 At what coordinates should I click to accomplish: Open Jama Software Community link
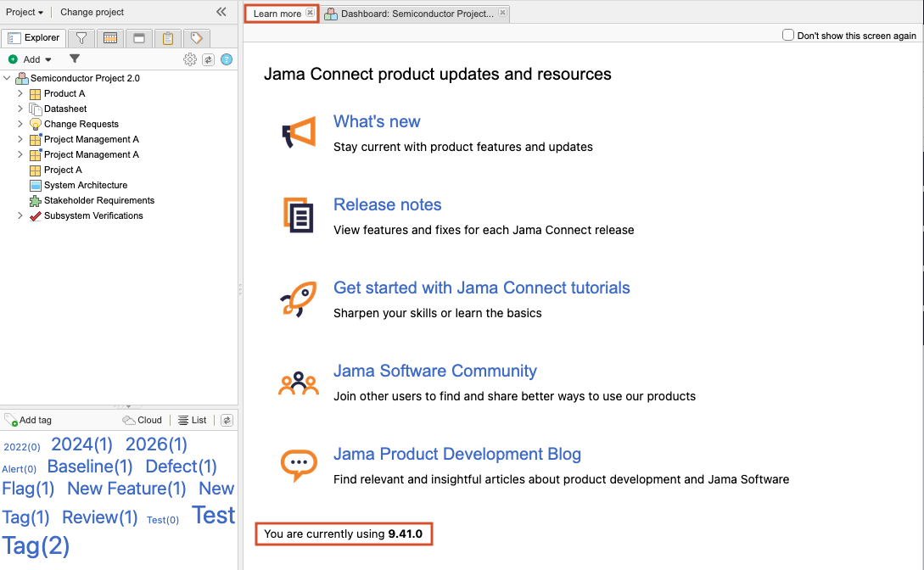[x=435, y=371]
